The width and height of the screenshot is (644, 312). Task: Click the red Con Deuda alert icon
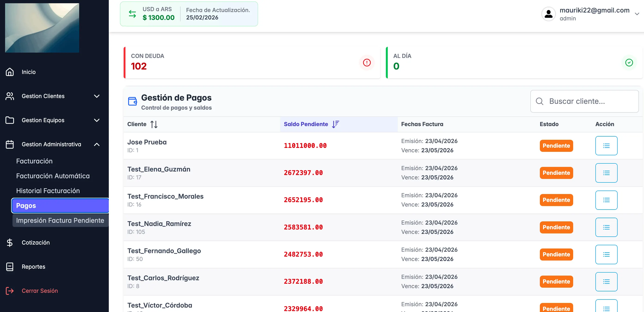point(366,63)
